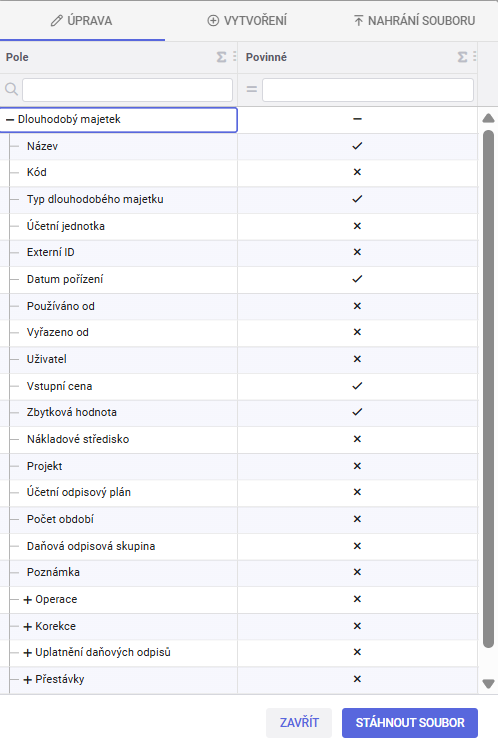This screenshot has width=498, height=747.
Task: Click the vertical scrollbar thumb
Action: coord(488,388)
